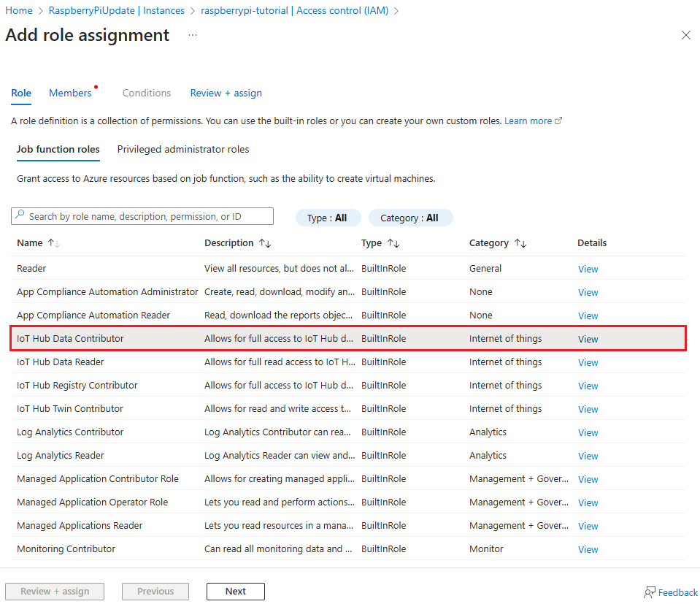Close the Add role assignment pane
This screenshot has width=700, height=604.
coord(685,35)
